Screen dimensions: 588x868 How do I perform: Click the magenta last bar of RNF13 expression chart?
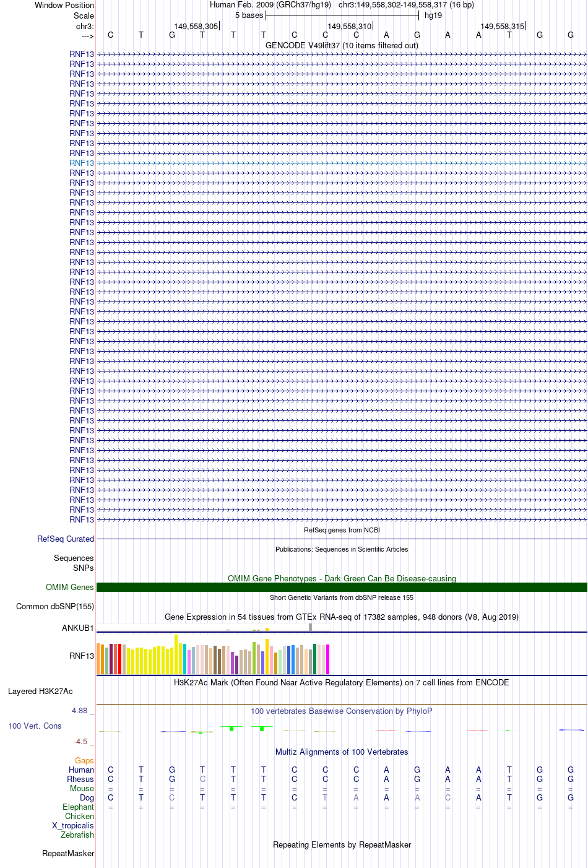click(327, 659)
